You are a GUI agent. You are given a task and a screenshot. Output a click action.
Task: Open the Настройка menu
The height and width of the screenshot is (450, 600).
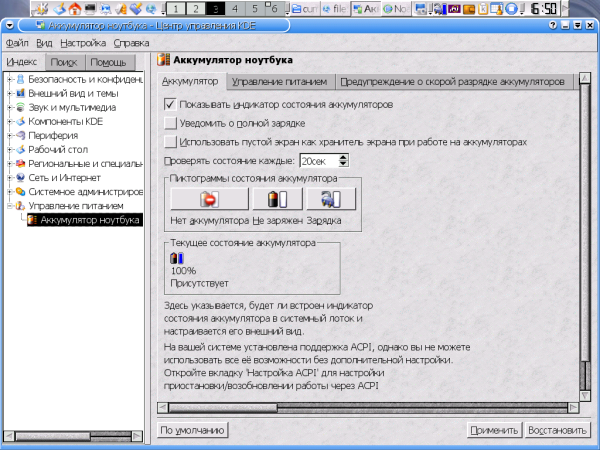coord(83,43)
